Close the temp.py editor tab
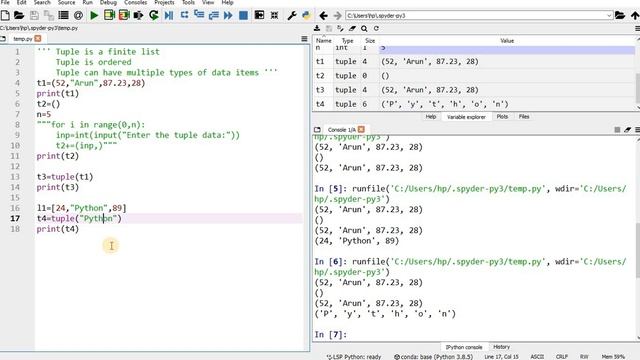This screenshot has height=360, width=640. coord(38,38)
